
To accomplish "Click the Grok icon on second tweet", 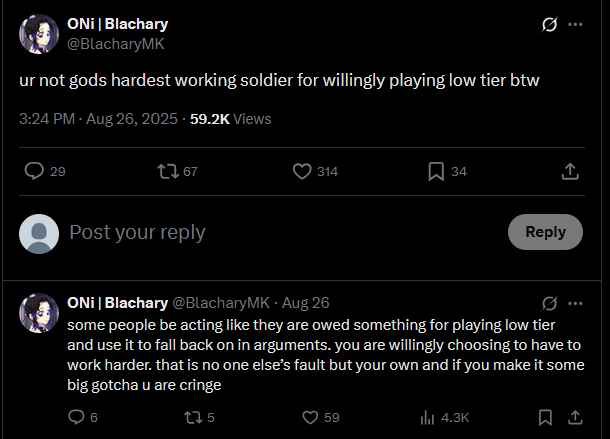I will tap(548, 303).
